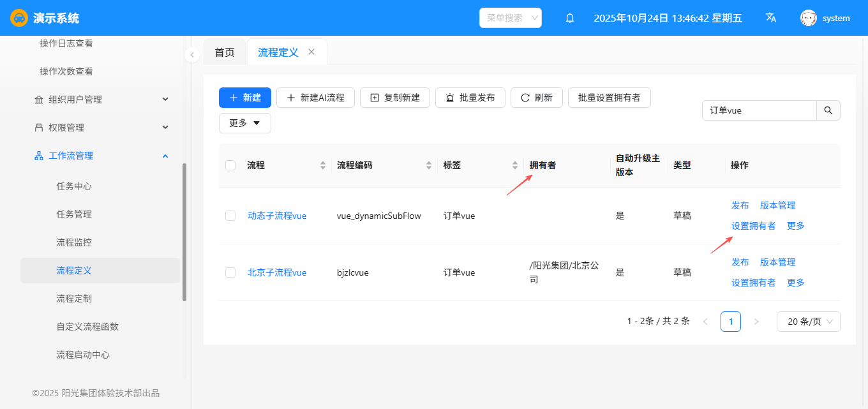Open the language translation icon
This screenshot has width=868, height=409.
click(771, 18)
